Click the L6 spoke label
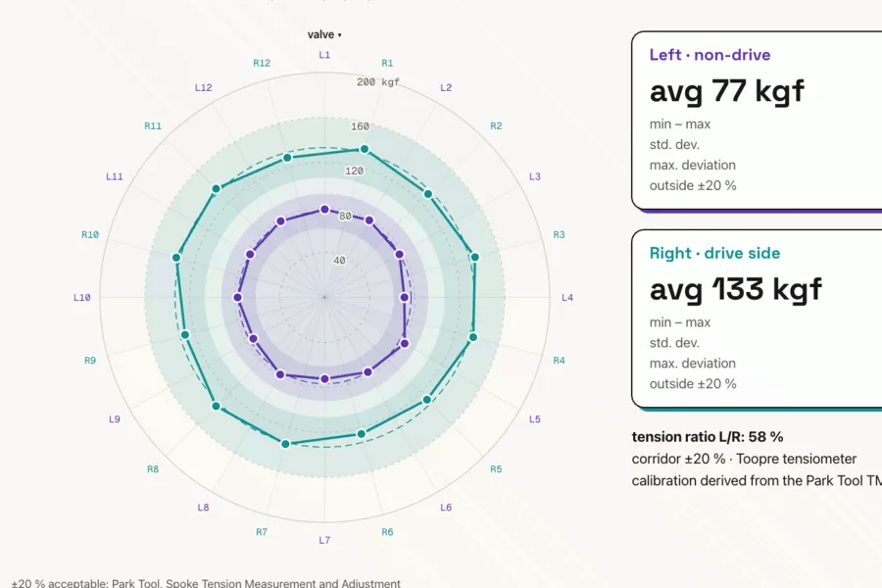This screenshot has height=588, width=882. point(446,507)
